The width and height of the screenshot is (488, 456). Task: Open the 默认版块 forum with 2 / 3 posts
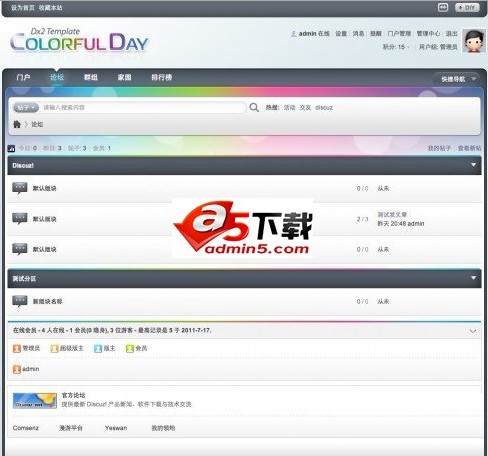[44, 219]
